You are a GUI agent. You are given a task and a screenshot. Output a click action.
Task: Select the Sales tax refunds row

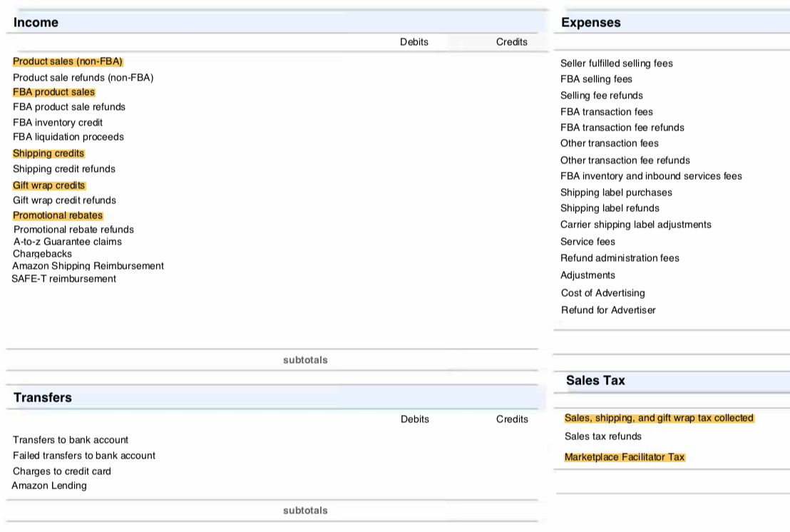603,436
